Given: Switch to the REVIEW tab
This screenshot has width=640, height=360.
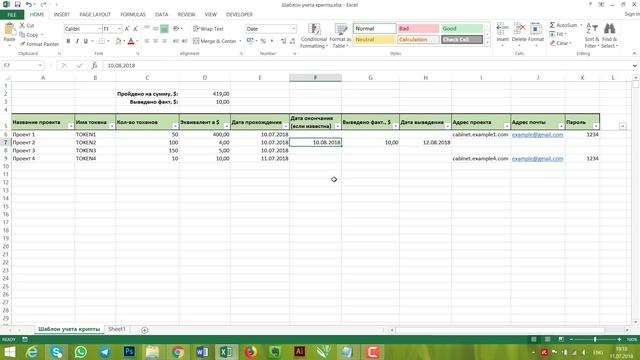Looking at the screenshot, I should point(186,15).
